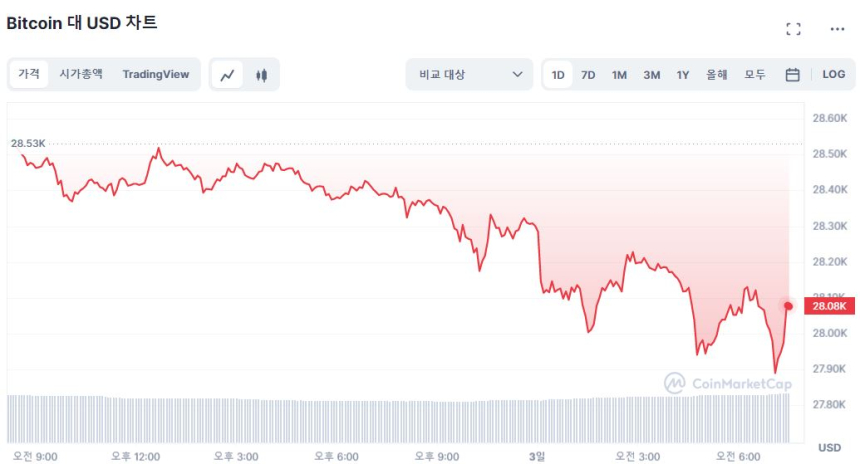Select the 7D time range
This screenshot has width=860, height=464.
click(588, 75)
